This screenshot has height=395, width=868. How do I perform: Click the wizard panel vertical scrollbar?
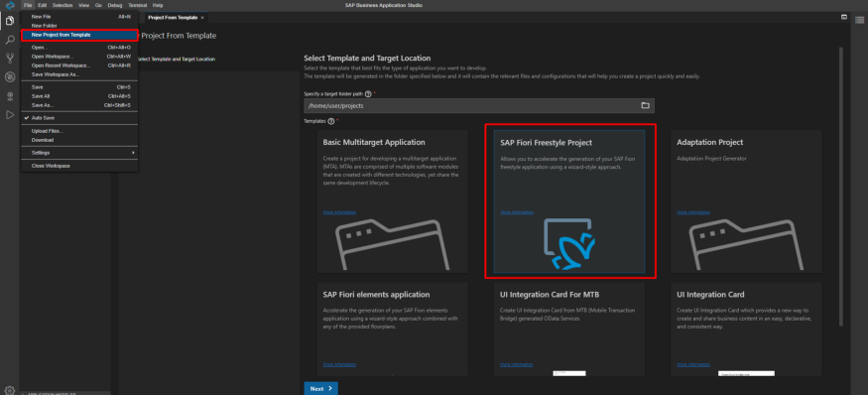point(841,188)
